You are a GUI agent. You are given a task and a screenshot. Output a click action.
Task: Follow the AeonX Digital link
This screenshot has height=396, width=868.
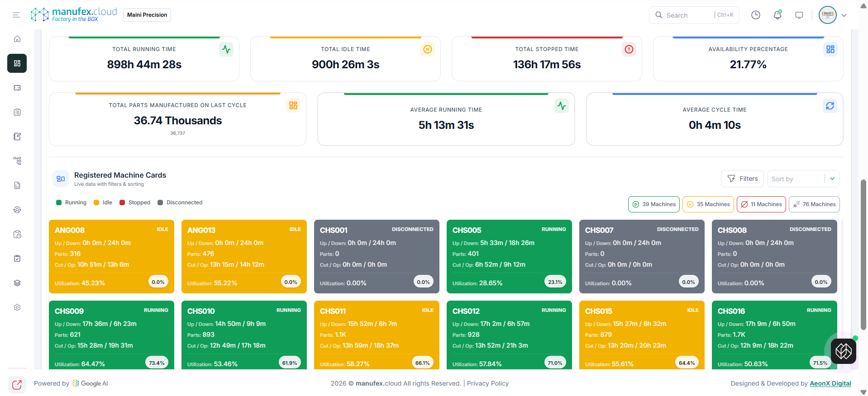[830, 383]
